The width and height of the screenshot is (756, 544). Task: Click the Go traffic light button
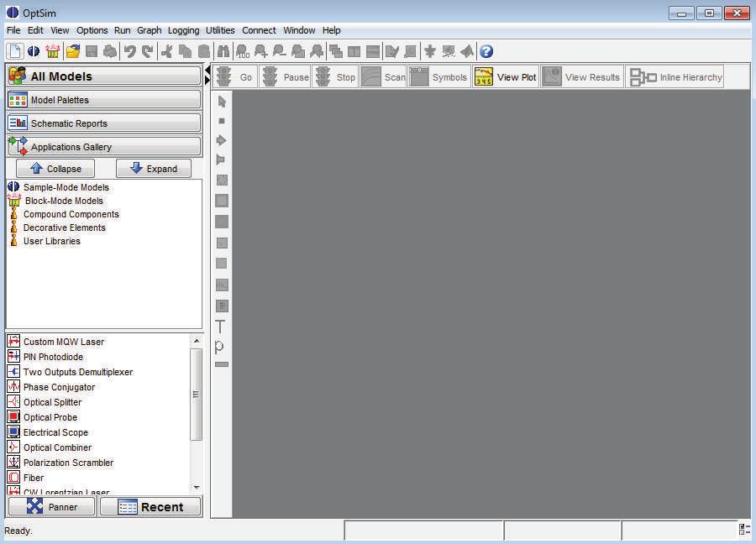(234, 77)
